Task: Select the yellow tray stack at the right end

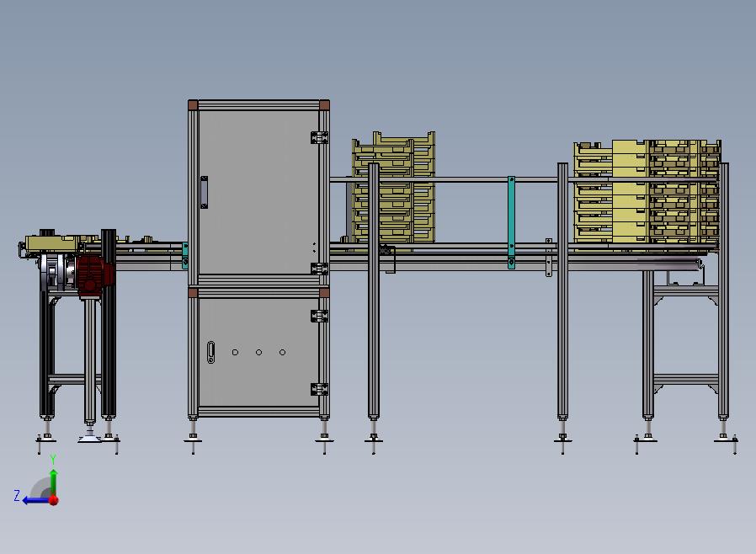Action: pyautogui.click(x=647, y=191)
